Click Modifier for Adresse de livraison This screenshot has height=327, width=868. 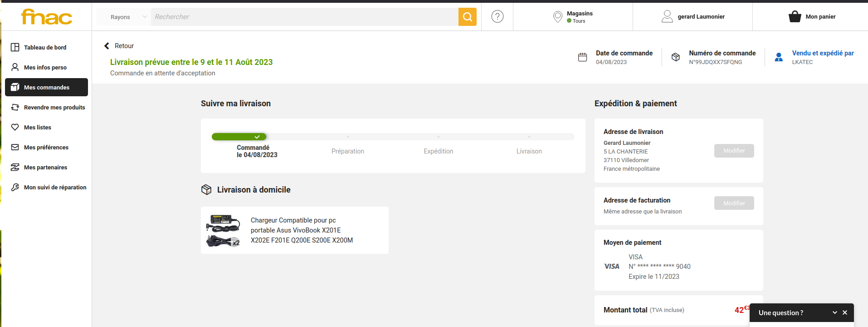(x=734, y=151)
